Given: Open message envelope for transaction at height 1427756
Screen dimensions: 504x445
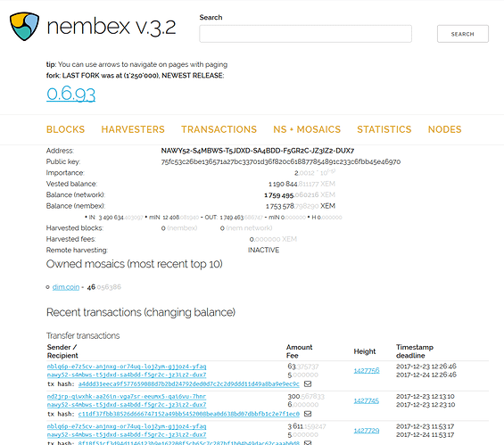Looking at the screenshot, I should 308,384.
